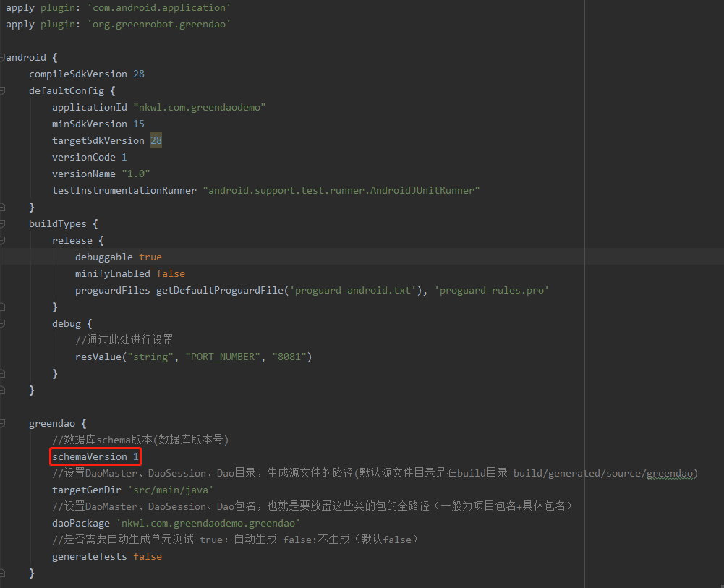
Task: Place cursor on compileSdkVersion 28
Action: coord(87,74)
